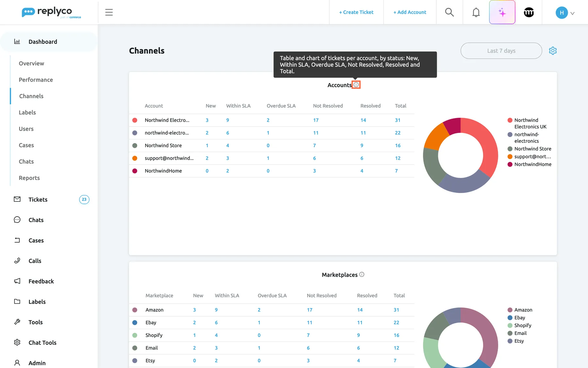Click the Accounts info icon
The image size is (588, 368).
coord(356,85)
